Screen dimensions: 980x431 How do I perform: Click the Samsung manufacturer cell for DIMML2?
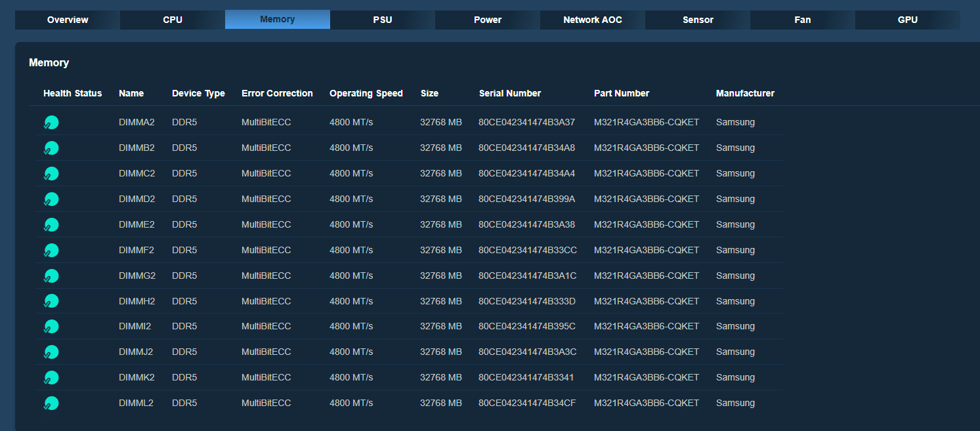pyautogui.click(x=735, y=403)
